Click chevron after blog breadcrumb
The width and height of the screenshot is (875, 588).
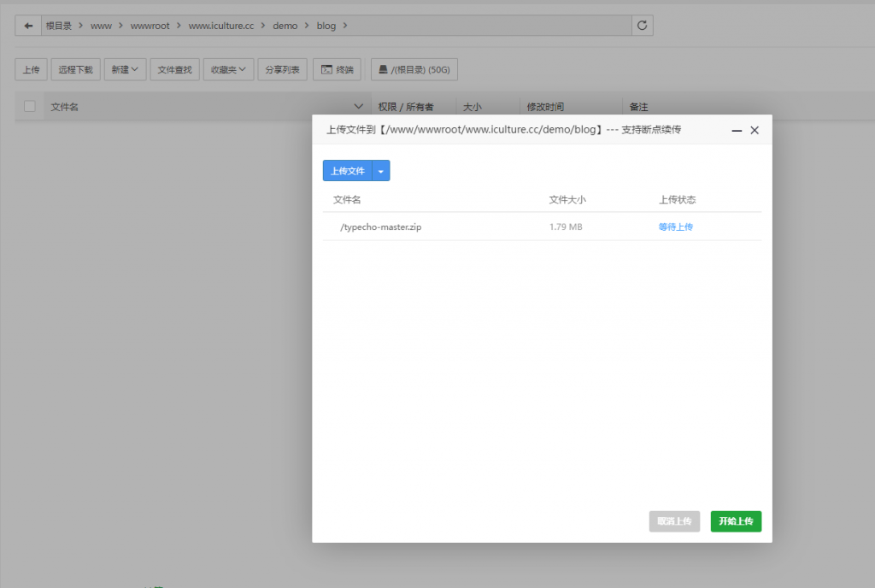pos(345,26)
